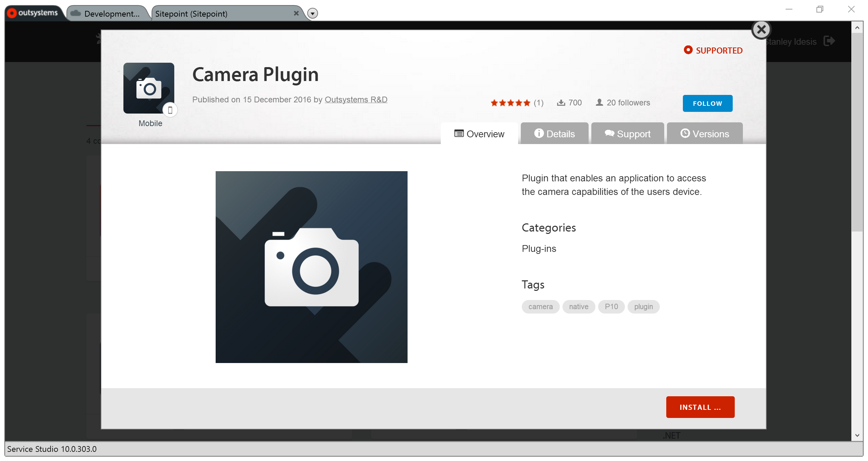The image size is (868, 461).
Task: Open the Outsystems R&D publisher link
Action: click(x=356, y=100)
